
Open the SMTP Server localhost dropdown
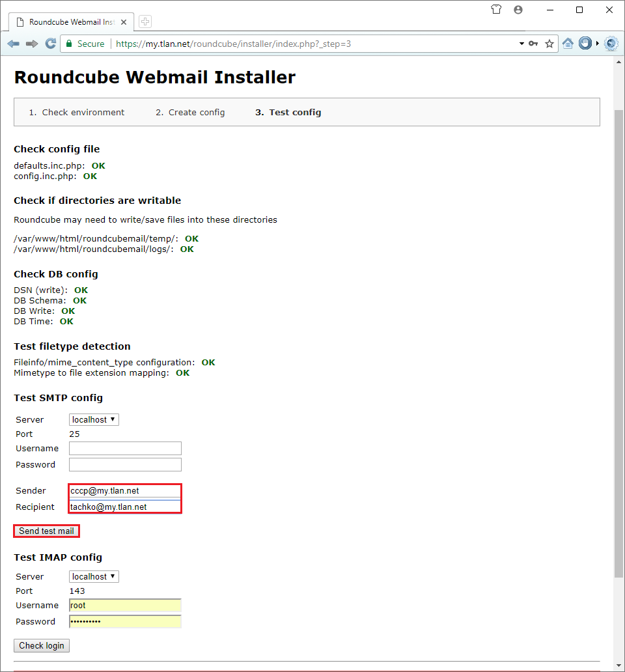[x=94, y=419]
